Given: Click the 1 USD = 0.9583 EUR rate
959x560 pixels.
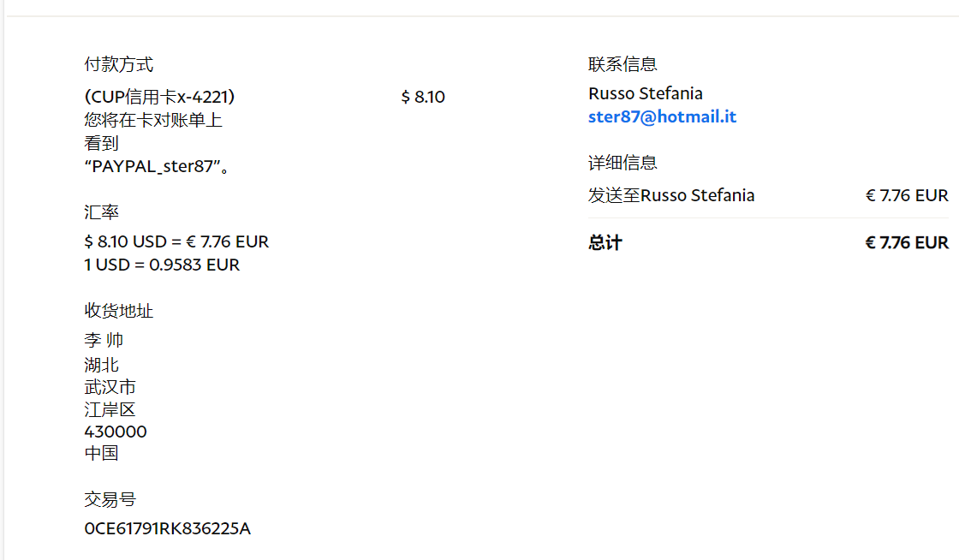Looking at the screenshot, I should (162, 265).
